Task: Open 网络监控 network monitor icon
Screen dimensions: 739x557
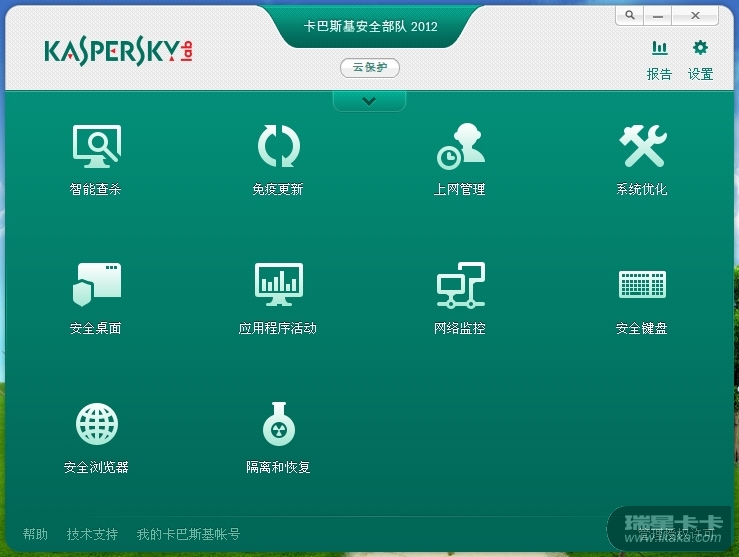Action: coord(460,285)
